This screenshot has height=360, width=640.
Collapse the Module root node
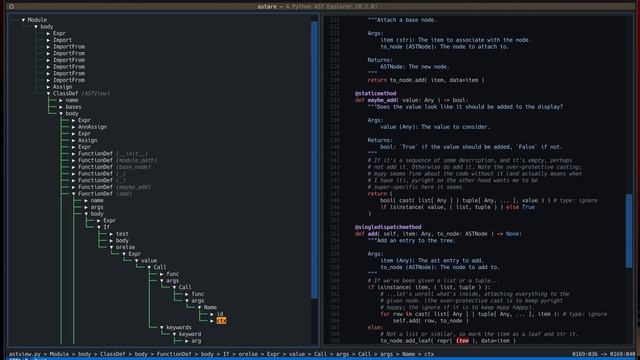pos(23,20)
